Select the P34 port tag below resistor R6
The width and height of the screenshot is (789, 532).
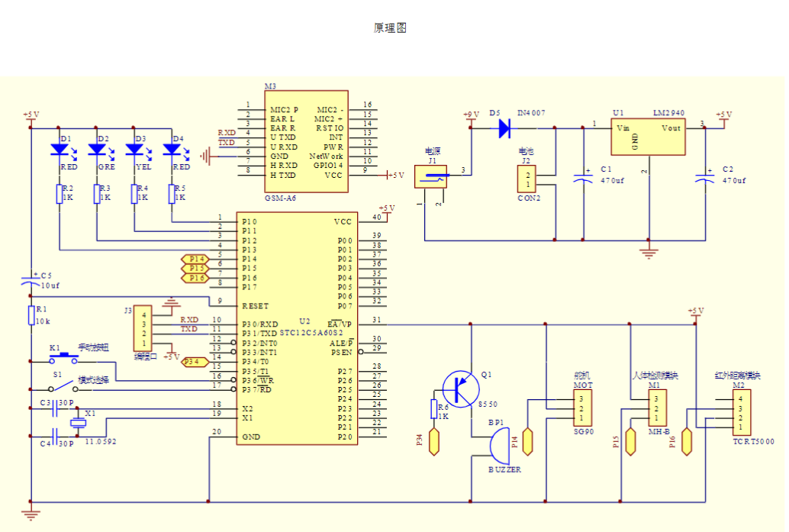coord(433,442)
